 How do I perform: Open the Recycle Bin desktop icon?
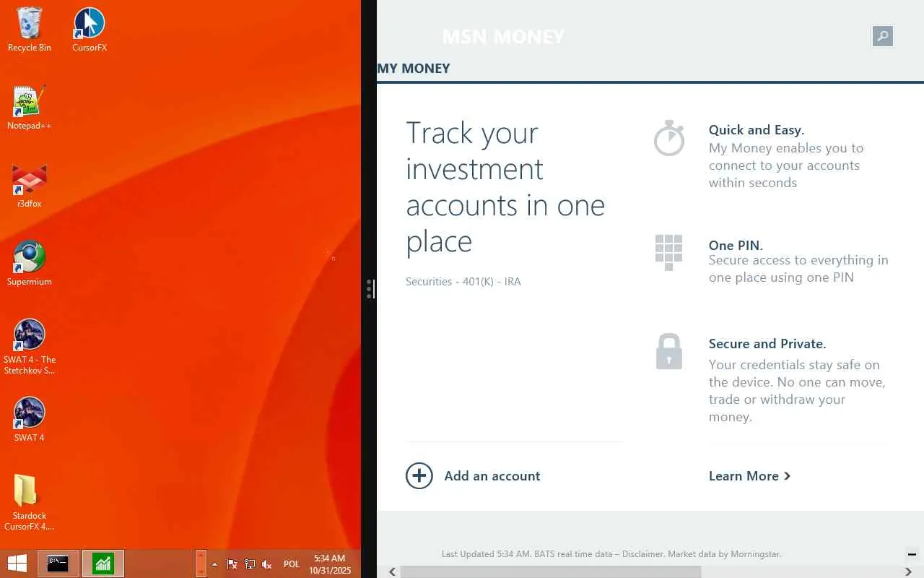point(30,30)
